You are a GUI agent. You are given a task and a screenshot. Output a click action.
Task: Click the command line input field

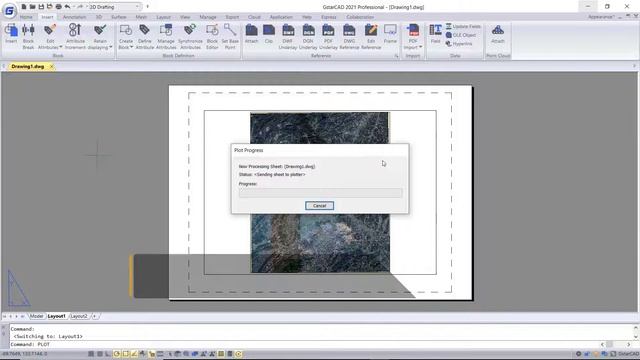click(x=304, y=344)
